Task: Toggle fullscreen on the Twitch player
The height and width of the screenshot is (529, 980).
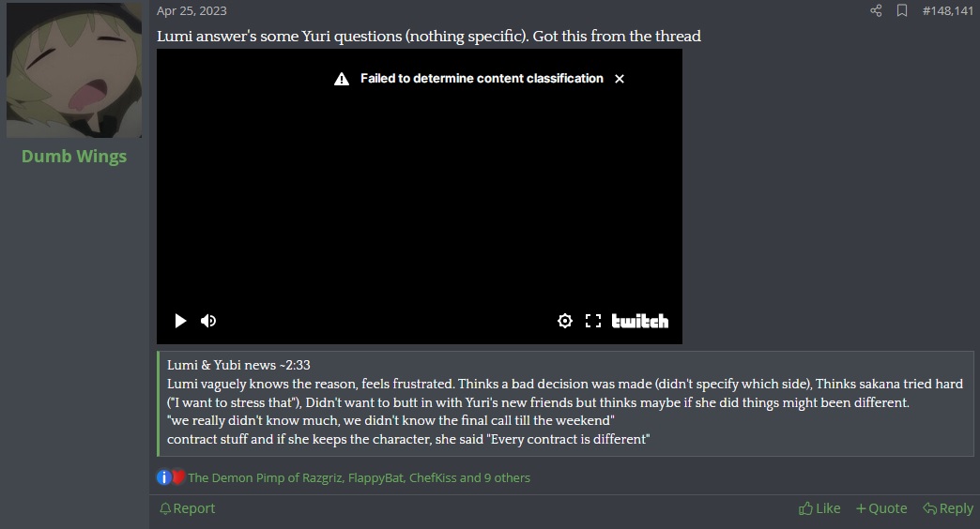Action: pos(593,321)
